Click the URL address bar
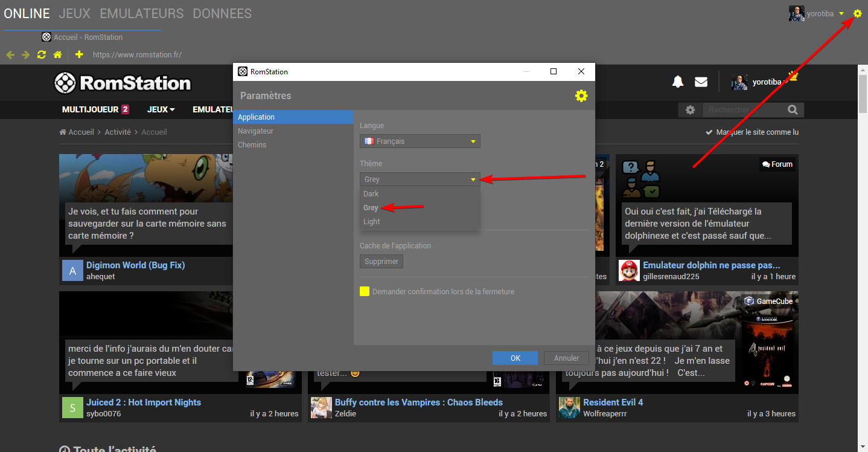 pyautogui.click(x=138, y=55)
